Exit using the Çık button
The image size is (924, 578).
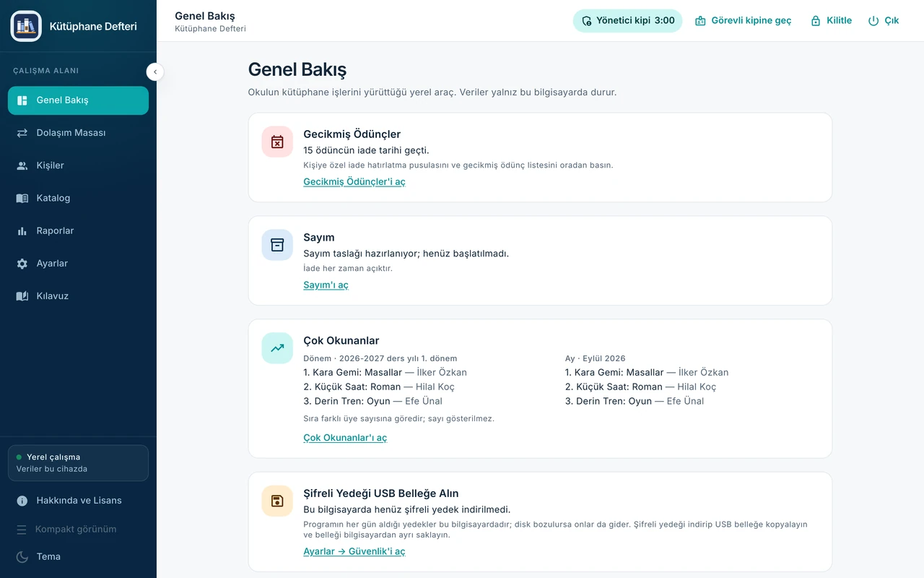[x=884, y=21]
